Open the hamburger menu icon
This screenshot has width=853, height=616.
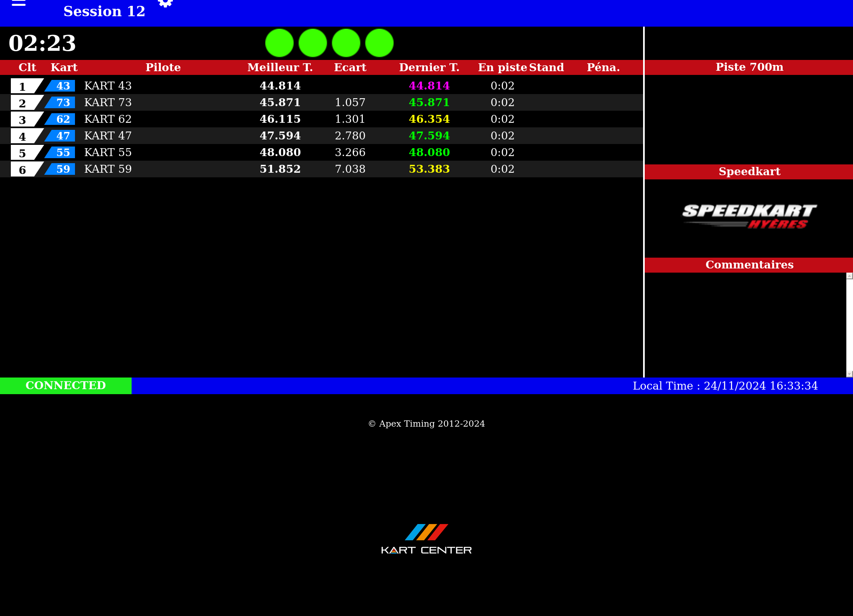(x=18, y=3)
